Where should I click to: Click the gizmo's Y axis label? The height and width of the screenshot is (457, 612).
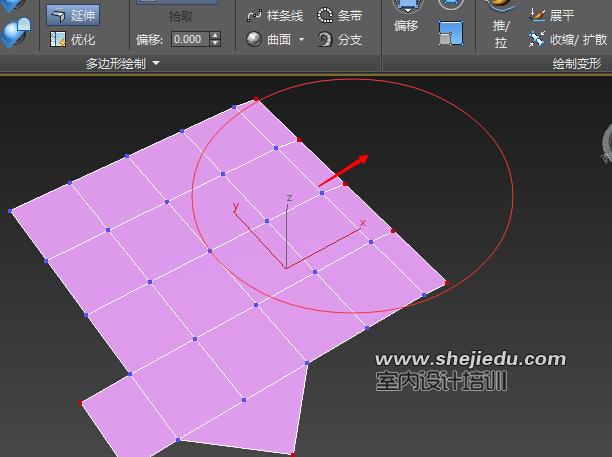[235, 207]
